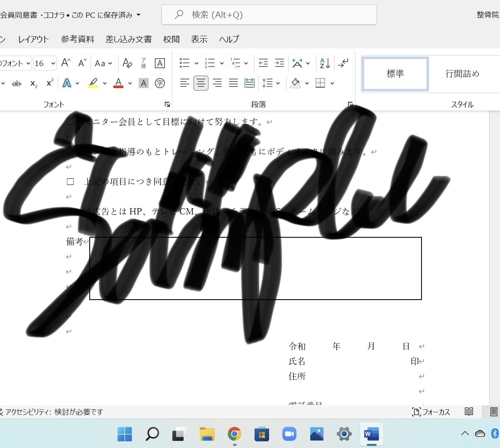Open the 表示 ribbon tab

(x=199, y=39)
